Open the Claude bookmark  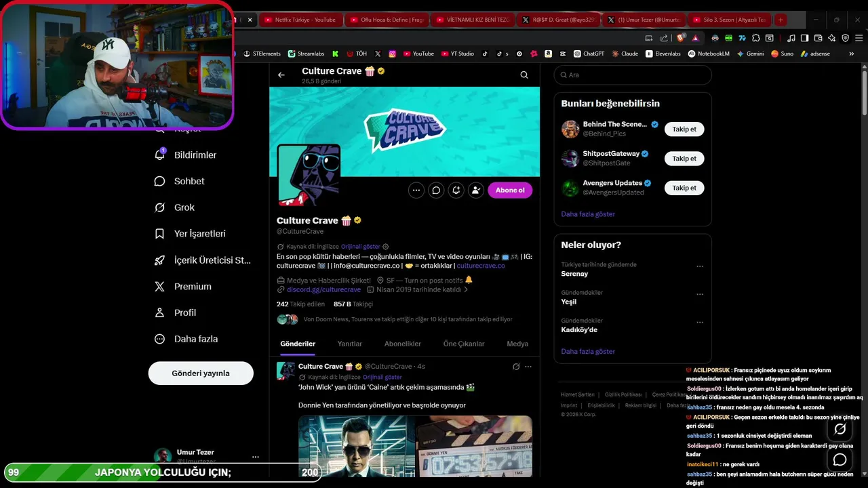(625, 54)
